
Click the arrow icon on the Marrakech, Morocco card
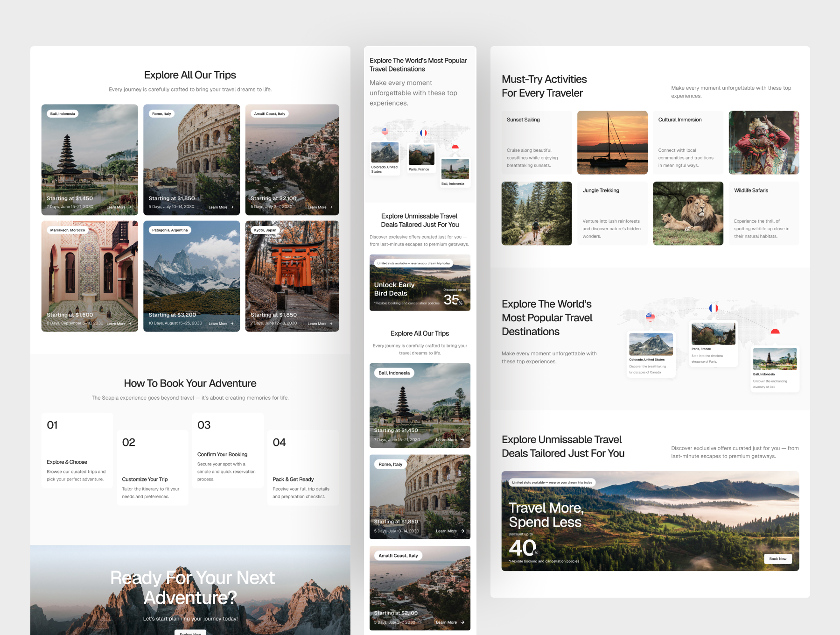(x=130, y=324)
